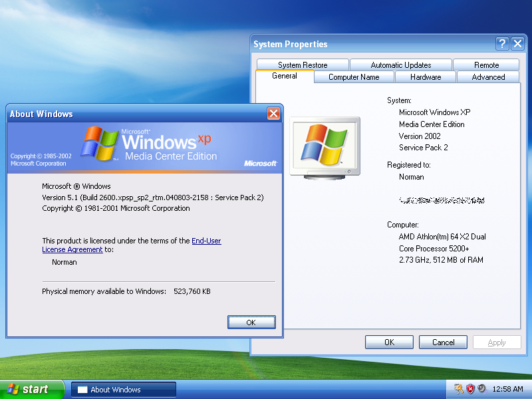Open the Computer Name tab
This screenshot has width=532, height=399.
pos(354,76)
